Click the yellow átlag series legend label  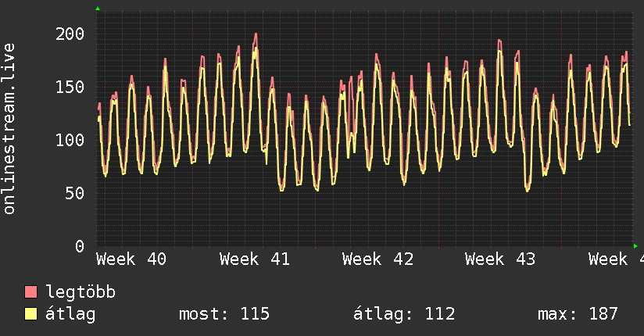70,314
